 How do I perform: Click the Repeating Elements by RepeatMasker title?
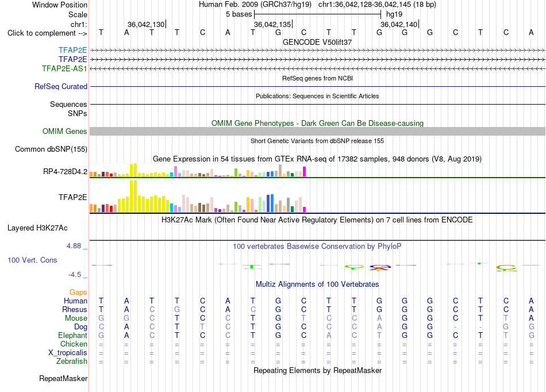317,370
